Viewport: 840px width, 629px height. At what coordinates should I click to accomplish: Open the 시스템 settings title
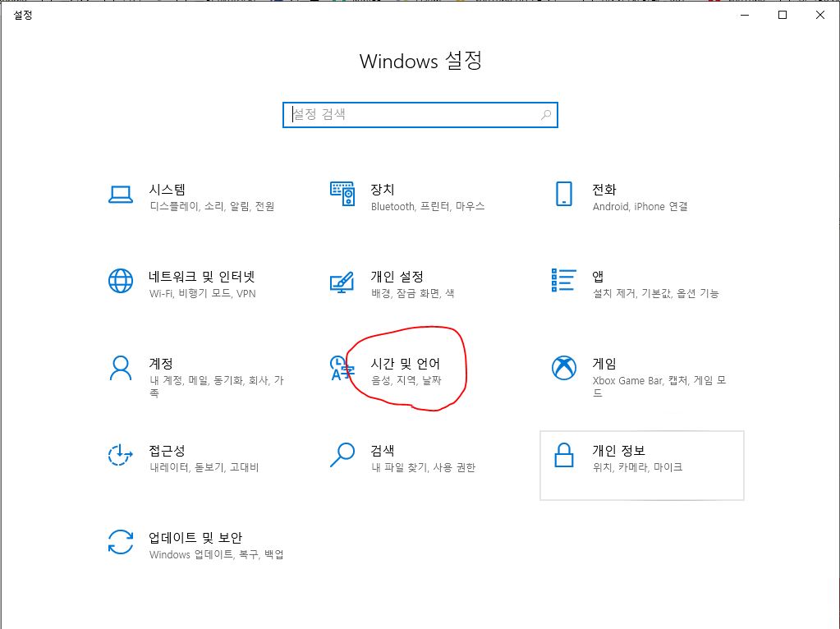[x=168, y=190]
